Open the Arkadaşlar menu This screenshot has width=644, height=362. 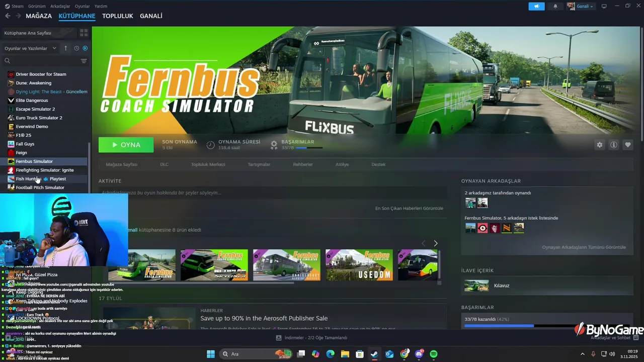(60, 6)
